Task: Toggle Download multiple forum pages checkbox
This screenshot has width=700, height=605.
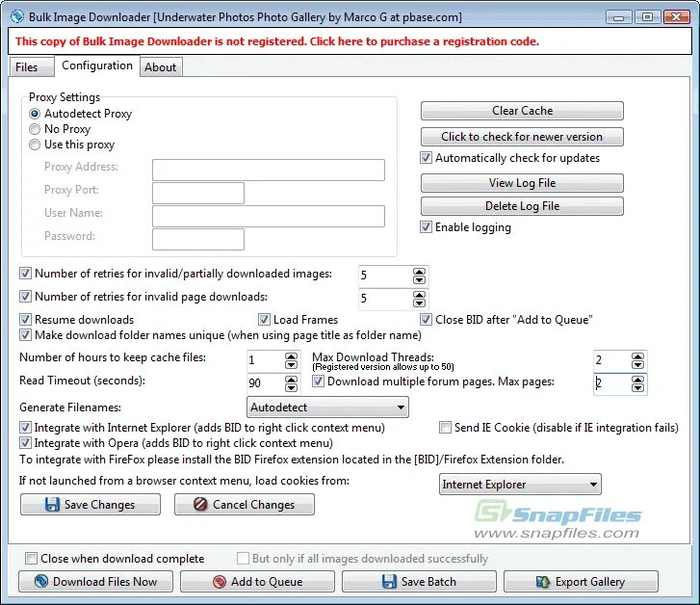Action: coord(318,381)
